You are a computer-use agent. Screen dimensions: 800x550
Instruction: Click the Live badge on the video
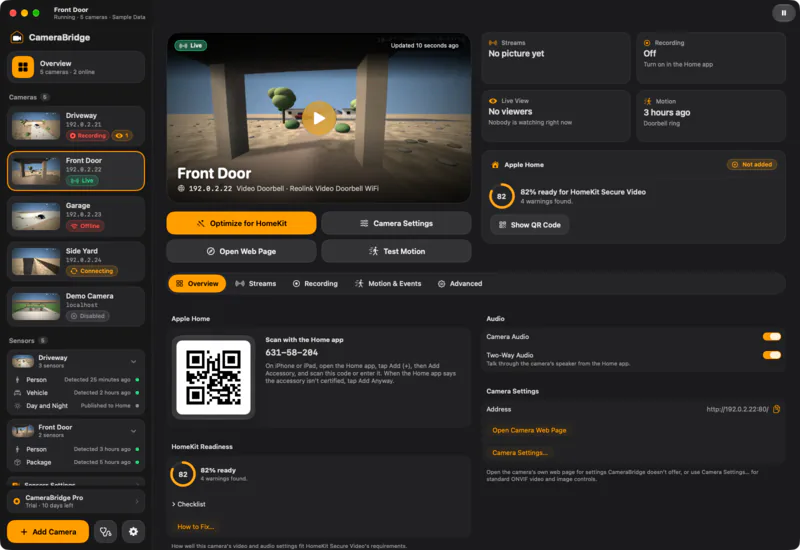191,45
